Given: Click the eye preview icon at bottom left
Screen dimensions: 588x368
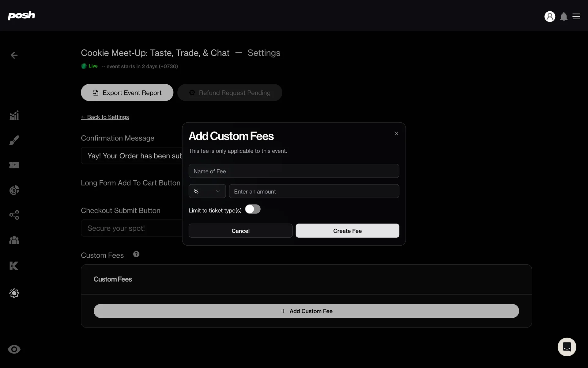Looking at the screenshot, I should [14, 349].
